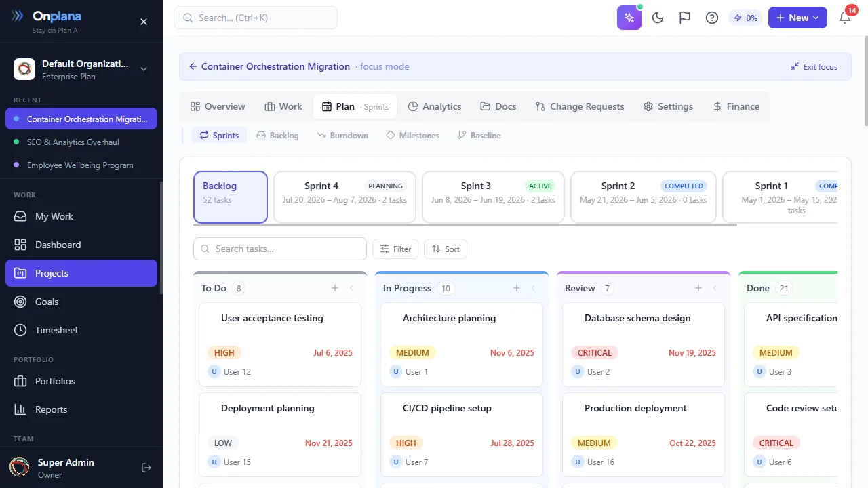Collapse the In Progress column chevron
868x488 pixels.
point(533,288)
